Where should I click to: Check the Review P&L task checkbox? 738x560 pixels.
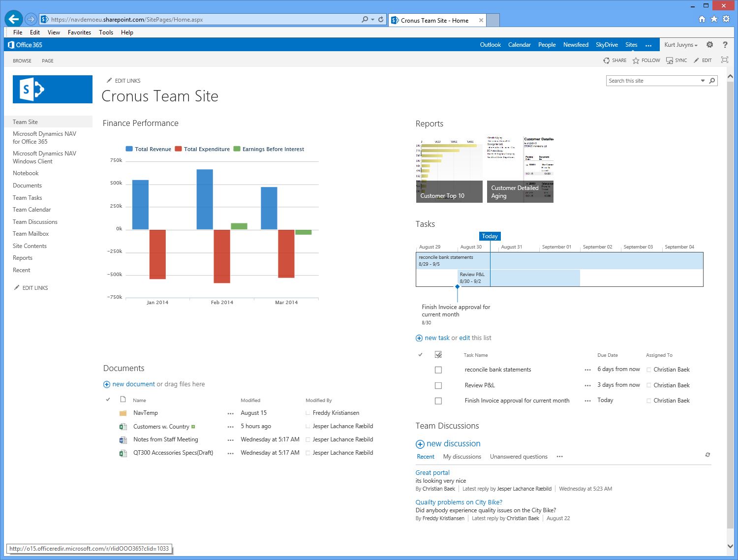pos(438,386)
